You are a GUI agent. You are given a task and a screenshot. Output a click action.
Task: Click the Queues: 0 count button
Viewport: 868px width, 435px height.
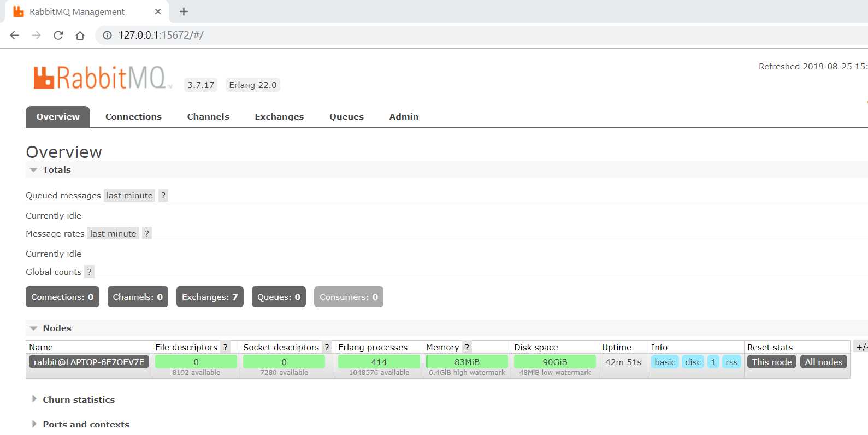pos(279,297)
